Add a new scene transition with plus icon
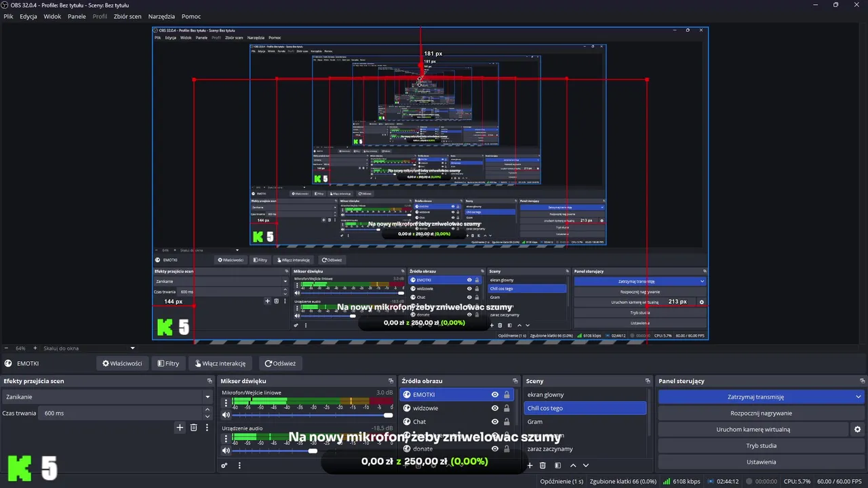 coord(180,428)
